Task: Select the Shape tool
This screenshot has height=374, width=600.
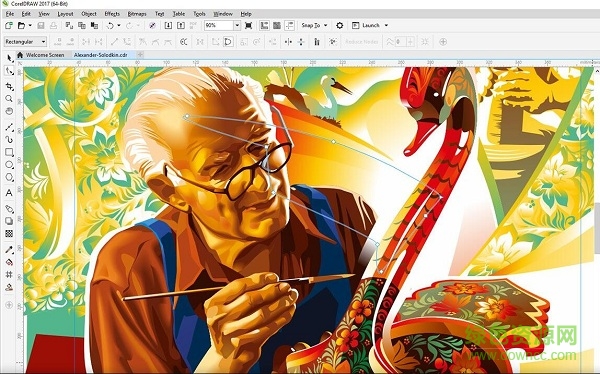Action: point(9,72)
